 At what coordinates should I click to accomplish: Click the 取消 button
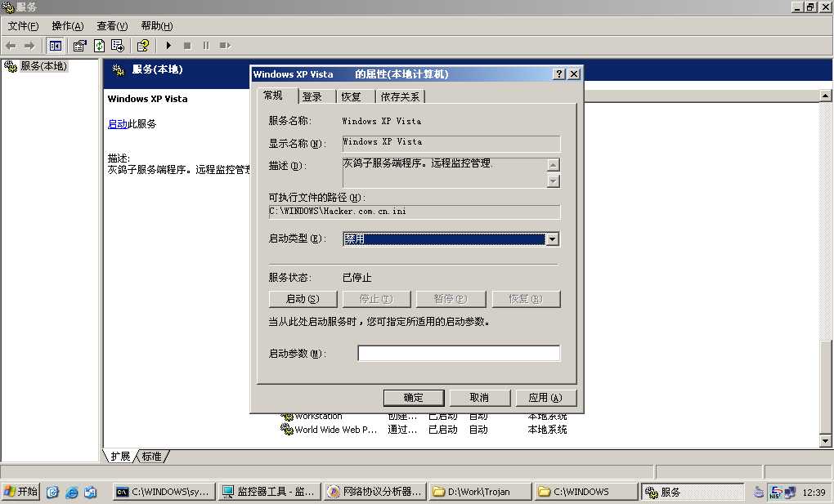point(479,398)
